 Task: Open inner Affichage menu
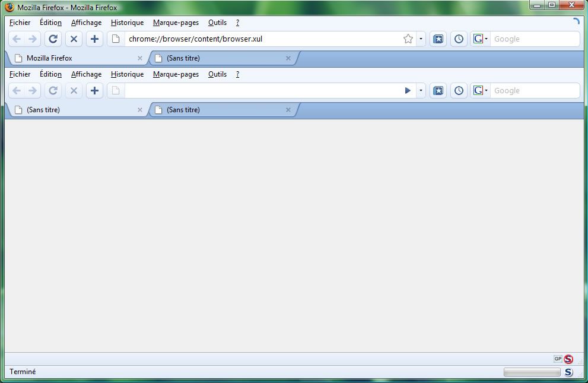point(86,74)
